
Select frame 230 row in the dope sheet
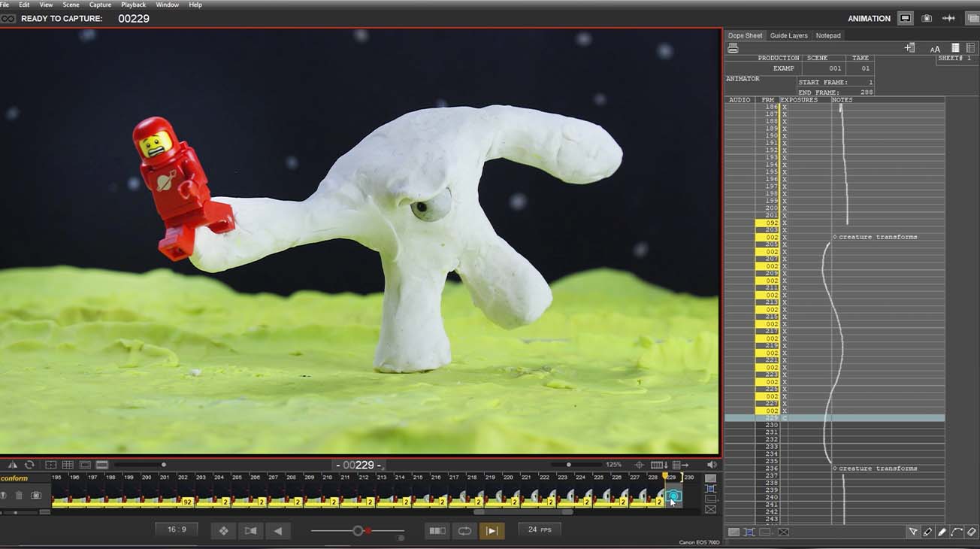tap(834, 425)
